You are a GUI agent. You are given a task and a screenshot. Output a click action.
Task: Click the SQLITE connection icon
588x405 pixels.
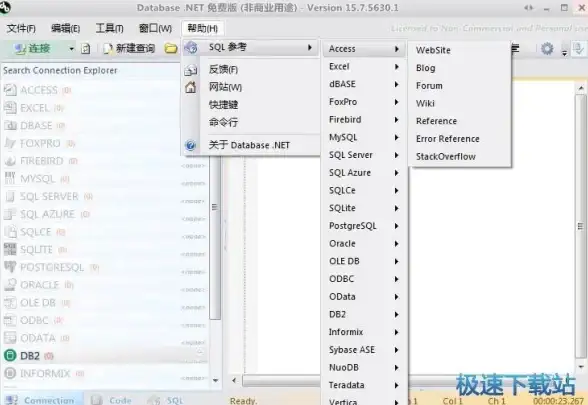[10, 249]
